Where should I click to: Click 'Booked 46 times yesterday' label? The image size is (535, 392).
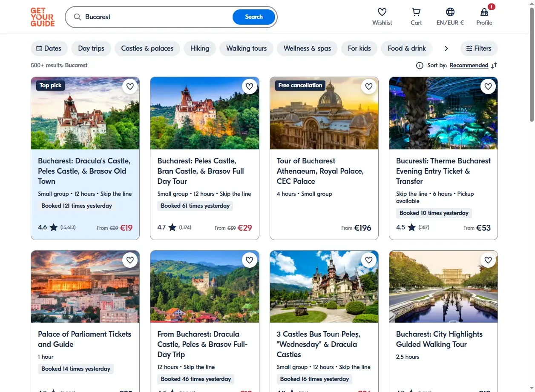[x=196, y=379]
